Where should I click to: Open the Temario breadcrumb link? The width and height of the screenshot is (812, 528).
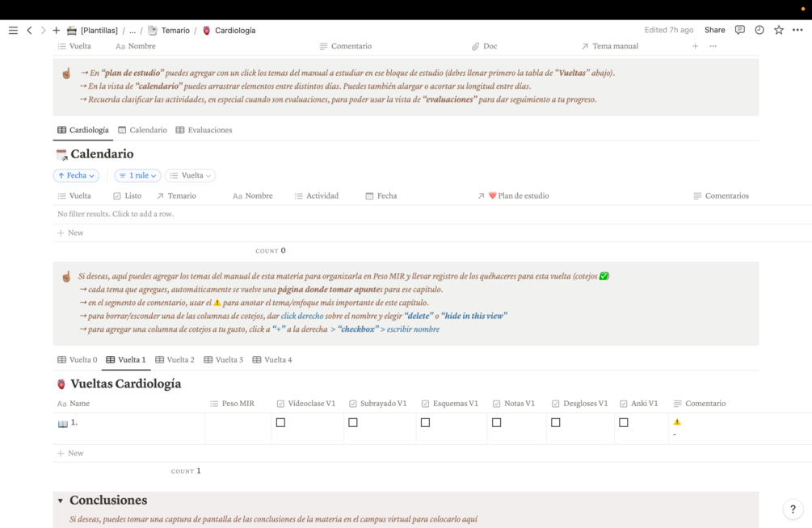170,31
